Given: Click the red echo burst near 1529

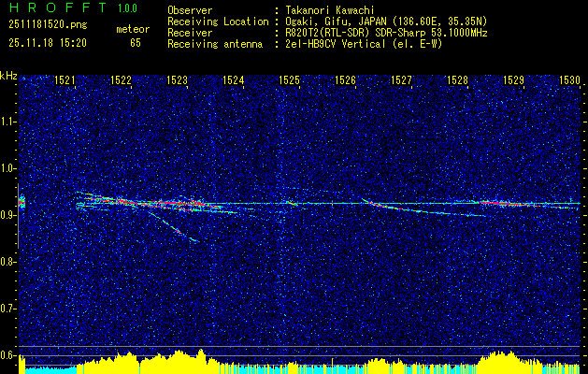Looking at the screenshot, I should 505,204.
